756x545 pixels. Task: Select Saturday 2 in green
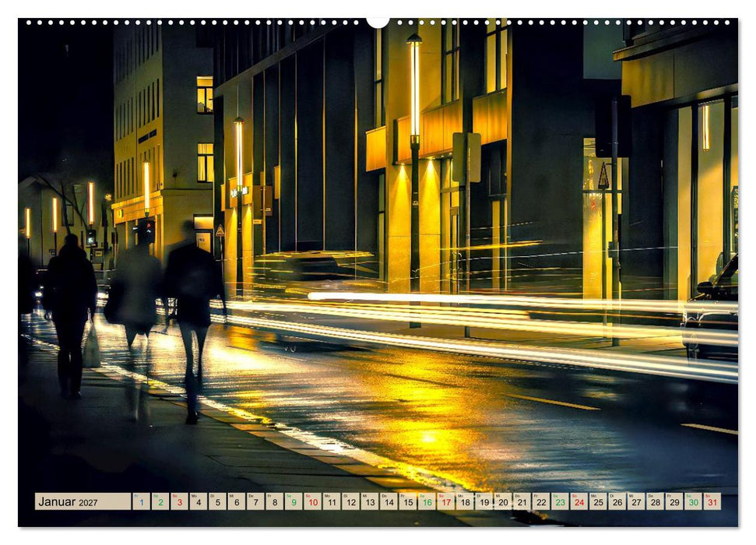click(160, 501)
